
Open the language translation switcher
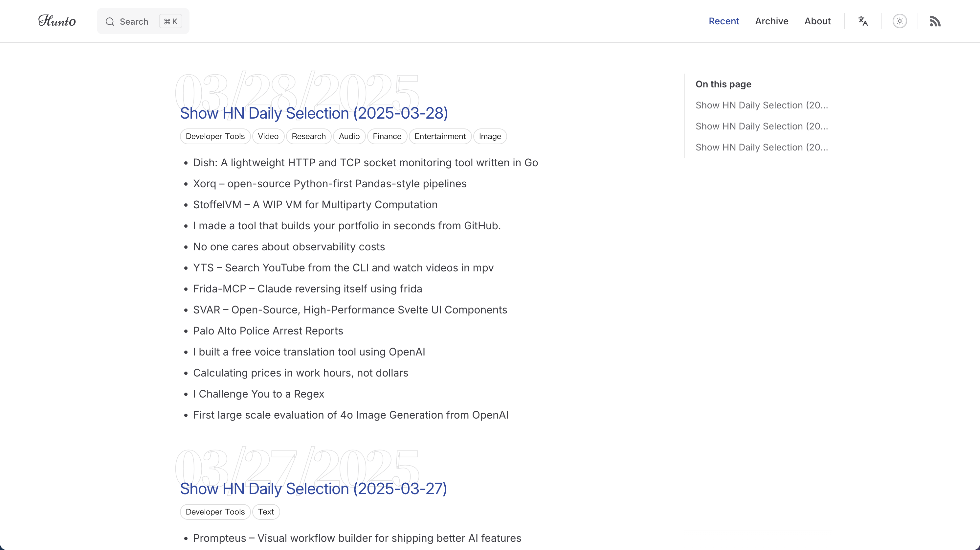863,21
